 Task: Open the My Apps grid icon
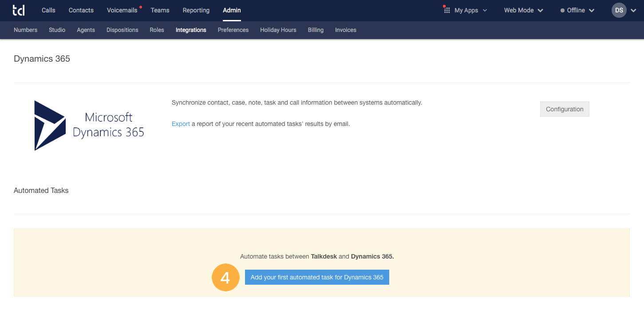pyautogui.click(x=447, y=10)
